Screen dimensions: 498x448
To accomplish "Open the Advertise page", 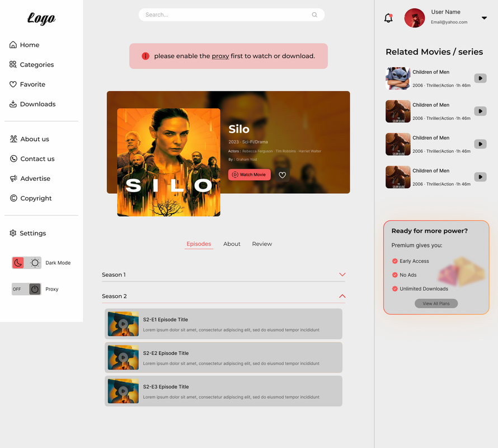I will tap(30, 179).
